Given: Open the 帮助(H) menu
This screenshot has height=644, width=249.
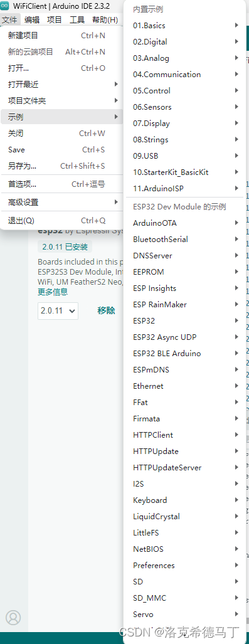Looking at the screenshot, I should [105, 19].
